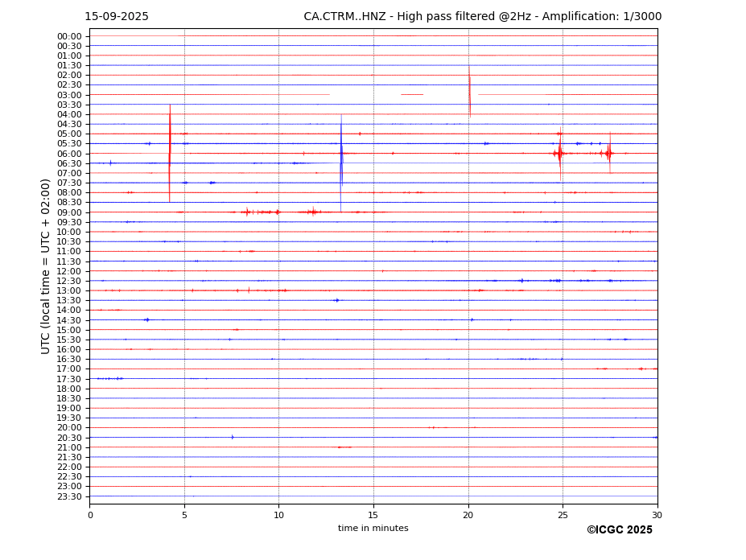This screenshot has width=746, height=560.
Task: Click the 14:30 row time label
Action: (69, 321)
